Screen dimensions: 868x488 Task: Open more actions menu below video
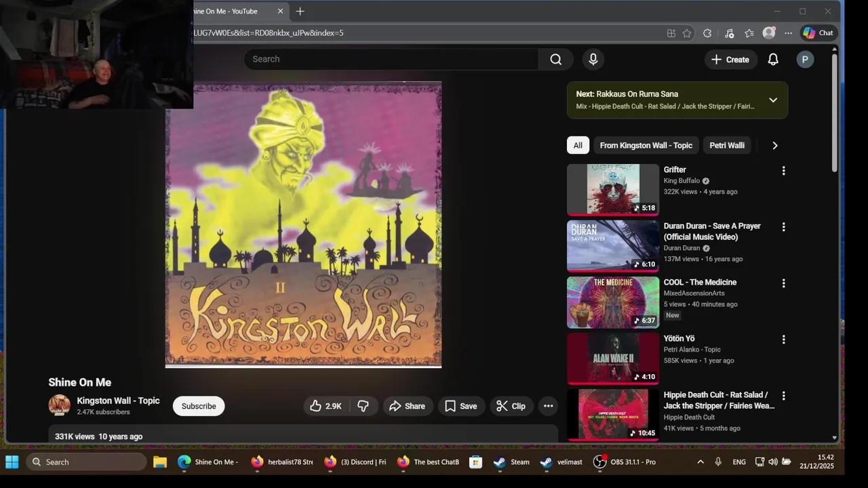[548, 406]
